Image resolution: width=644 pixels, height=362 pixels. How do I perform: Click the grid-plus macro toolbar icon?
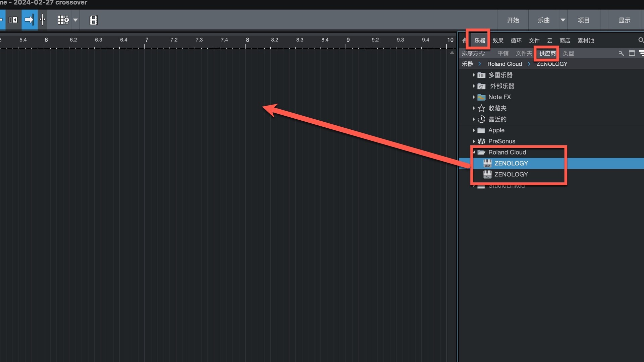click(x=63, y=20)
